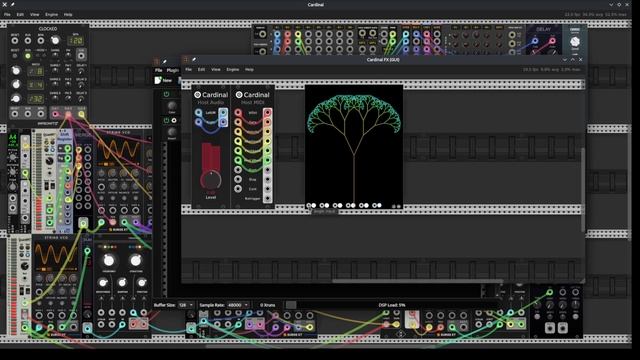Click the Cardinal FX vertical scrollbar

(x=582, y=189)
